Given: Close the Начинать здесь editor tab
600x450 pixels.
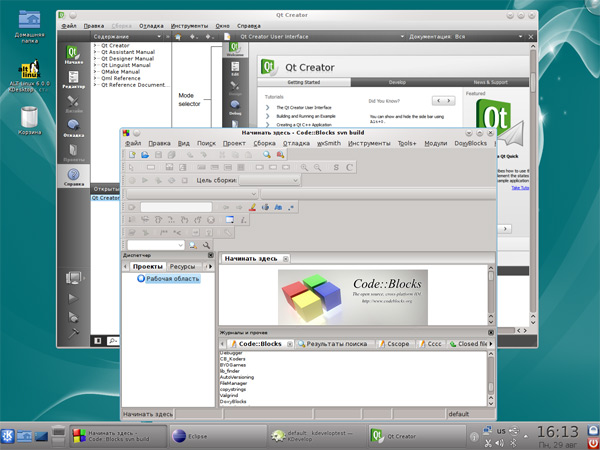Looking at the screenshot, I should [285, 259].
